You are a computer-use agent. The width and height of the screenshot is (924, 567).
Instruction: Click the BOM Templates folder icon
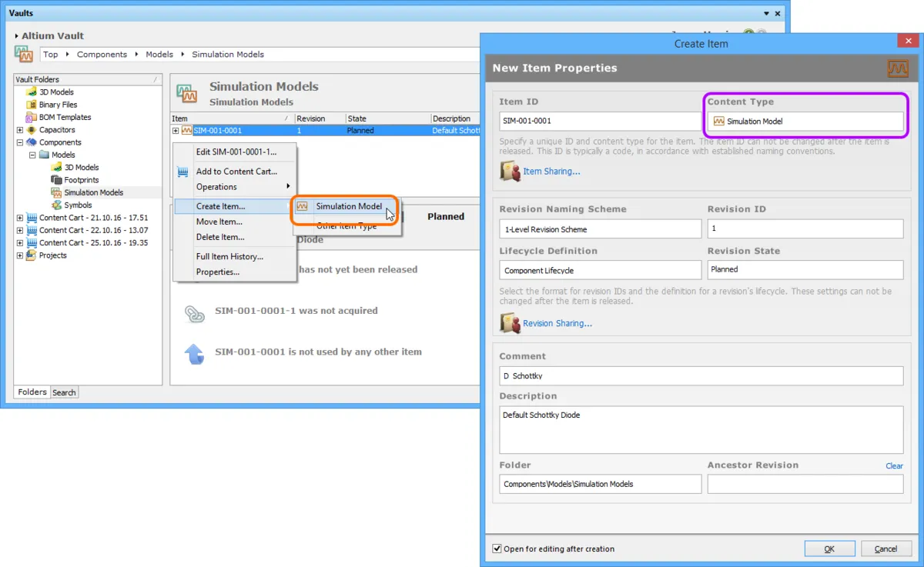[x=32, y=117]
